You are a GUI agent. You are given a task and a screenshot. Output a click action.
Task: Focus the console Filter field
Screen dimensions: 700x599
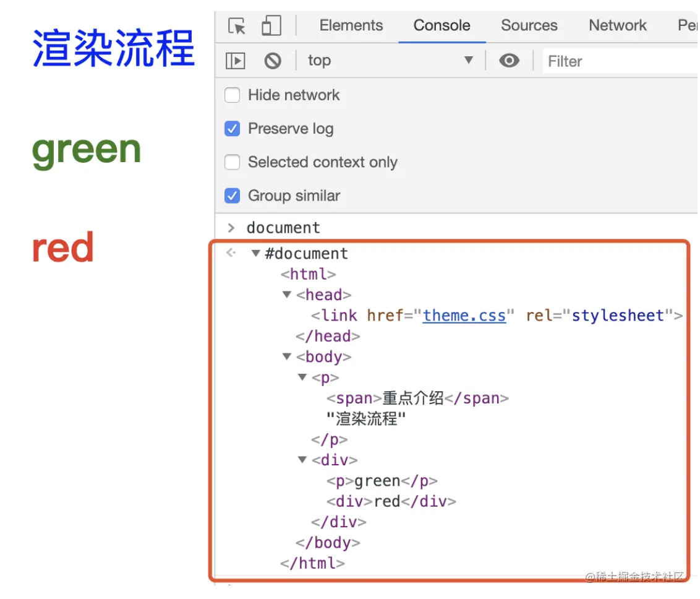coord(620,61)
